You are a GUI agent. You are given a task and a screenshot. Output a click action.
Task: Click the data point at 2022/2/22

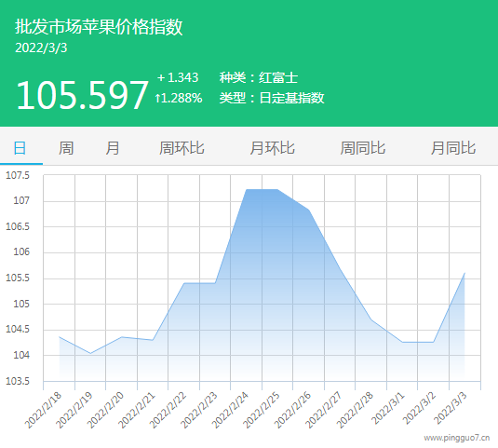(x=184, y=283)
